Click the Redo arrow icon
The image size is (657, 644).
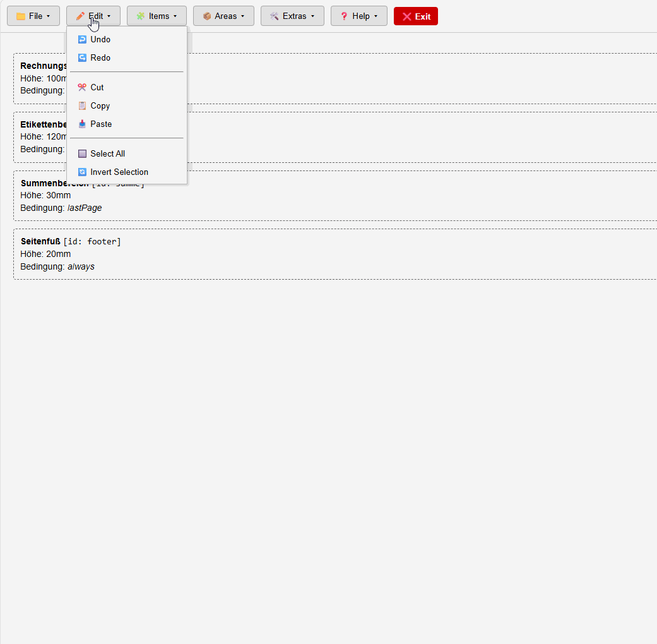82,58
